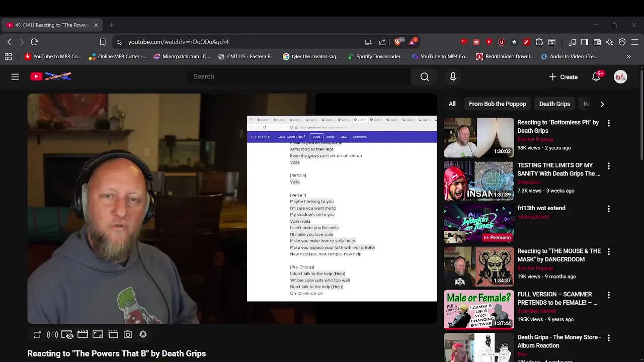
Task: Open Bottomless Pit reaction thumbnail
Action: [x=478, y=137]
